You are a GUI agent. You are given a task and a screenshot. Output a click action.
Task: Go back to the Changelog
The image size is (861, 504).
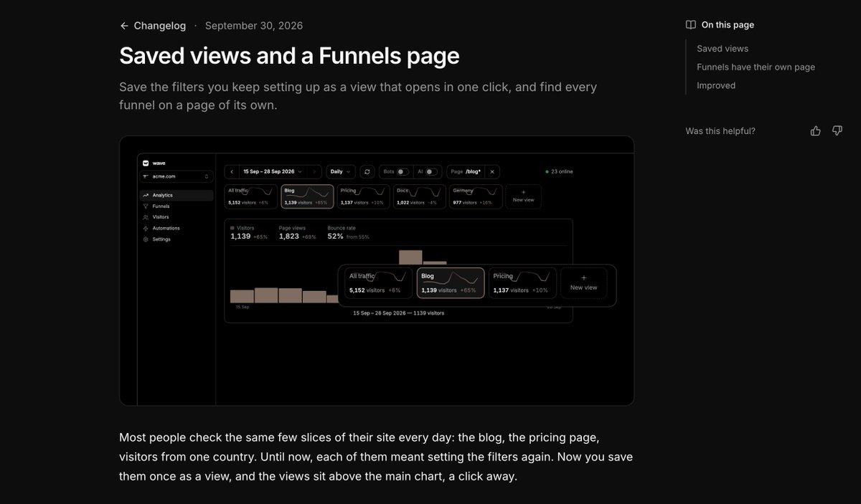coord(153,26)
